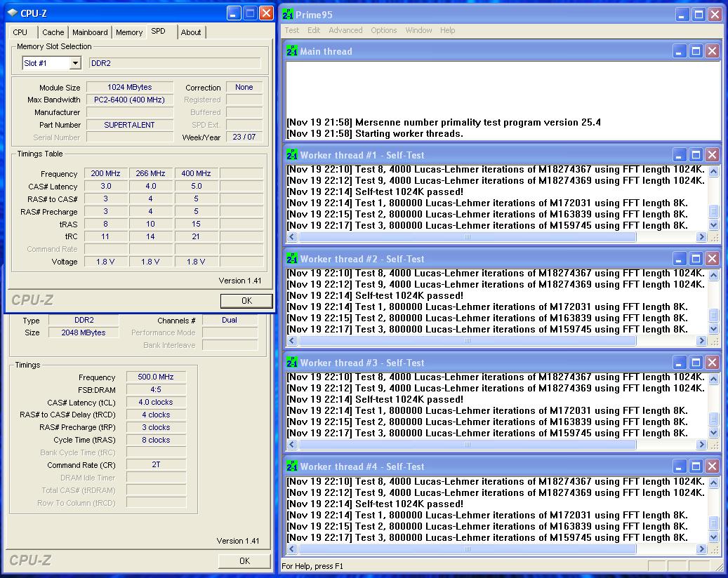Open the About tab in CPU-Z
The image size is (728, 578).
click(x=191, y=32)
